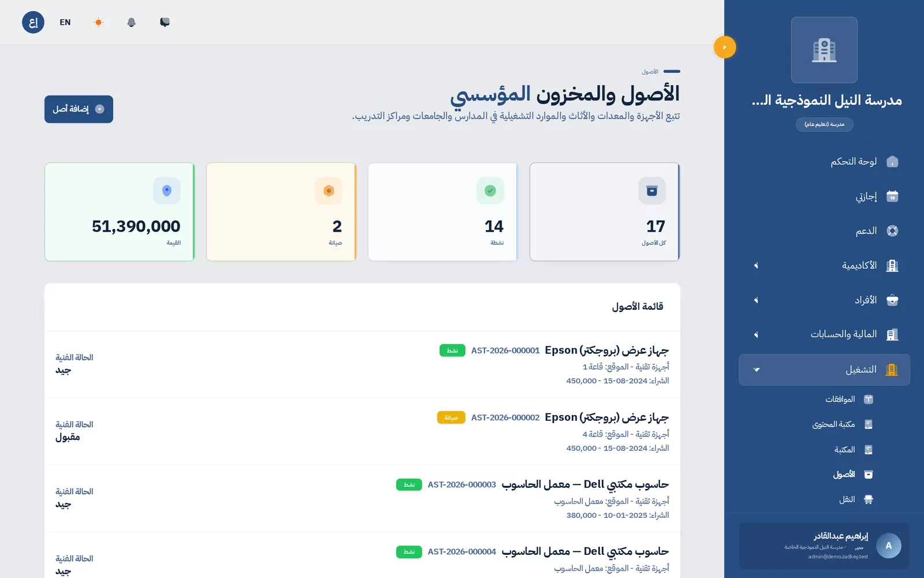
Task: Click the asset code AST-2026-000003
Action: click(x=462, y=485)
